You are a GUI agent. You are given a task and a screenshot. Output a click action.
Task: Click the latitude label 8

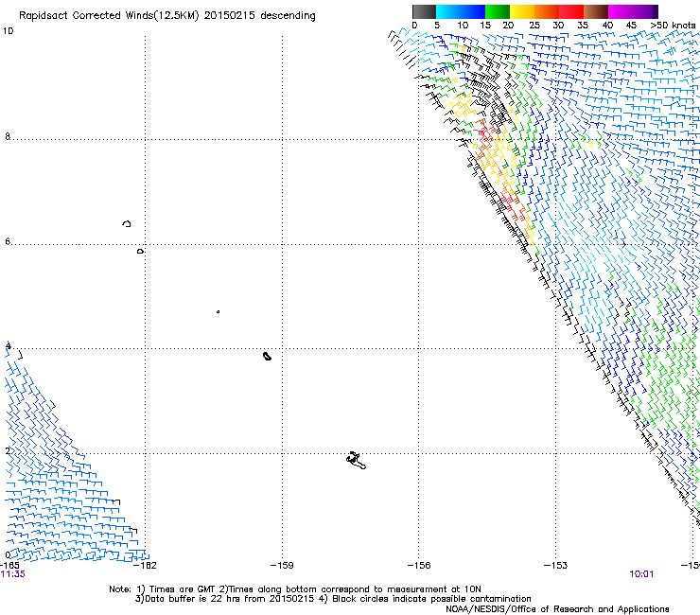pyautogui.click(x=8, y=136)
